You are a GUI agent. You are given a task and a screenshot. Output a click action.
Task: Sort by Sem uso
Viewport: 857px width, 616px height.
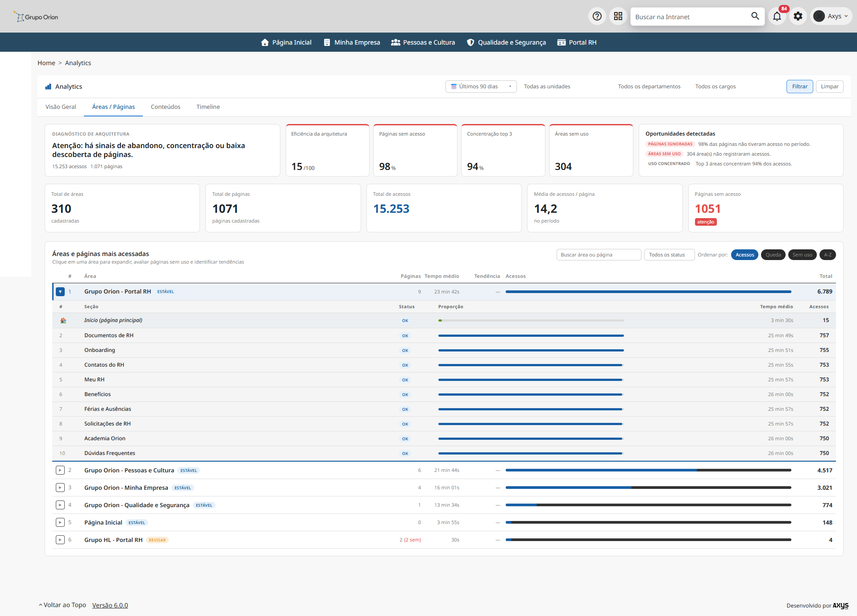point(802,255)
